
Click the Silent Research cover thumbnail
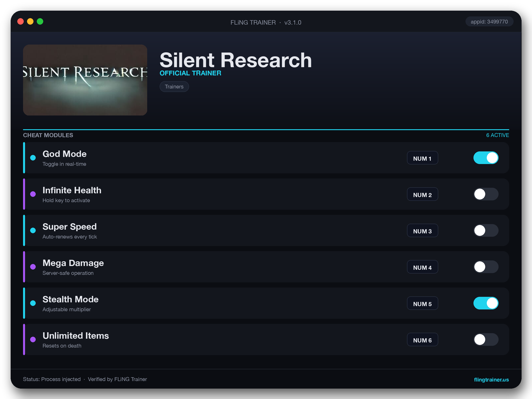[85, 80]
